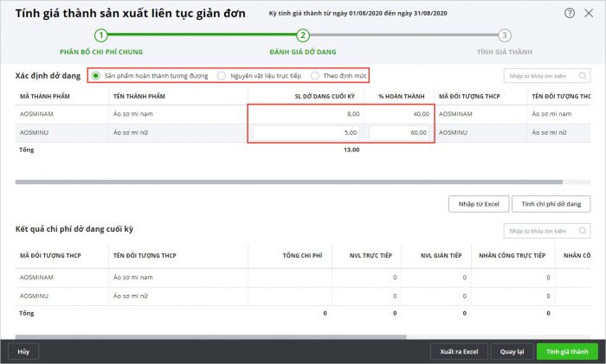Viewport: 606px width, 364px height.
Task: Click the green Tính giá thành button
Action: coord(567,351)
